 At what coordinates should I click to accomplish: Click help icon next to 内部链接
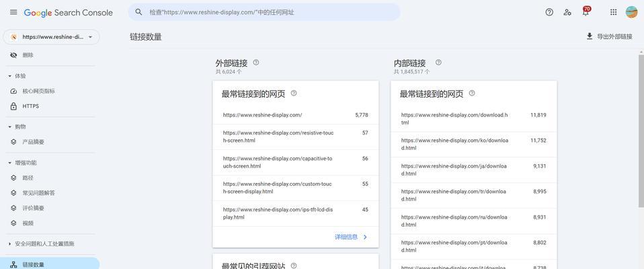[x=438, y=63]
